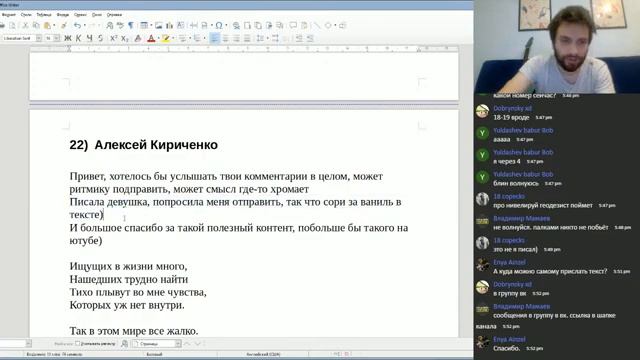
Task: Open the Формат menu
Action: click(9, 15)
